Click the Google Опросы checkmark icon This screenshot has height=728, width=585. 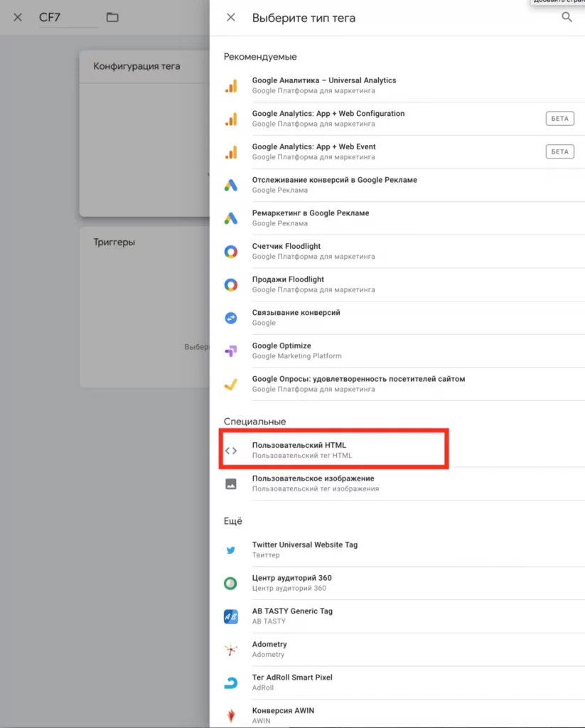click(x=231, y=385)
